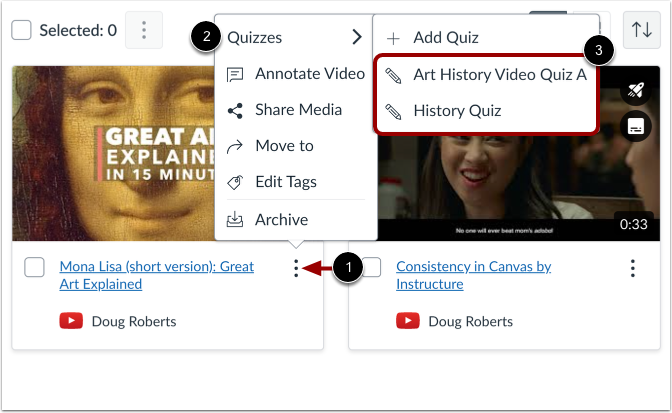Click the Share Media icon
The height and width of the screenshot is (413, 672).
tap(235, 111)
